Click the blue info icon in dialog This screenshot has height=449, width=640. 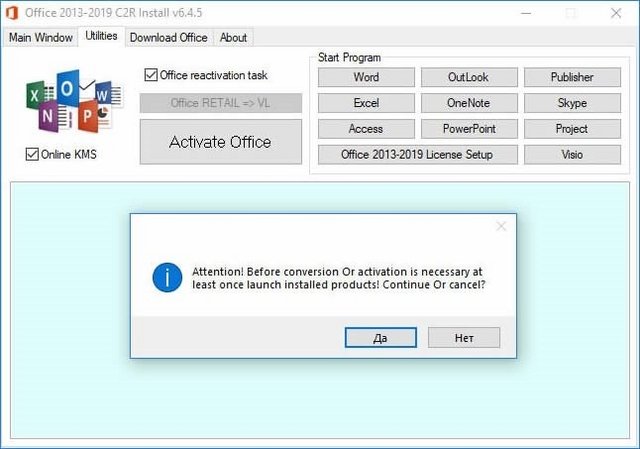167,278
